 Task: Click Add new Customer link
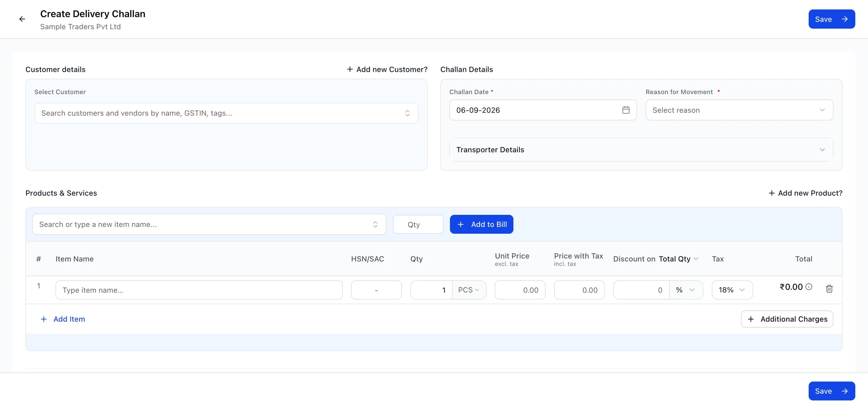[387, 69]
